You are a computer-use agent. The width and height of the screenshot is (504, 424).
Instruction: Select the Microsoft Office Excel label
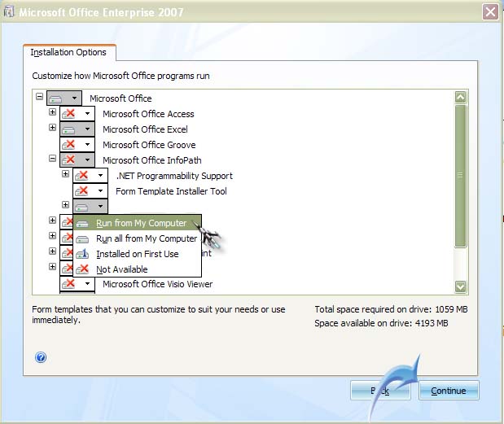coord(145,129)
